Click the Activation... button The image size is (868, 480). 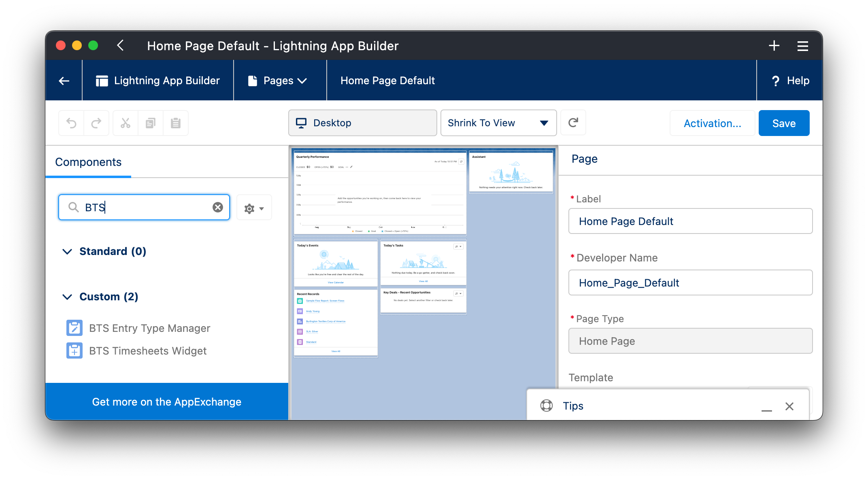[713, 123]
